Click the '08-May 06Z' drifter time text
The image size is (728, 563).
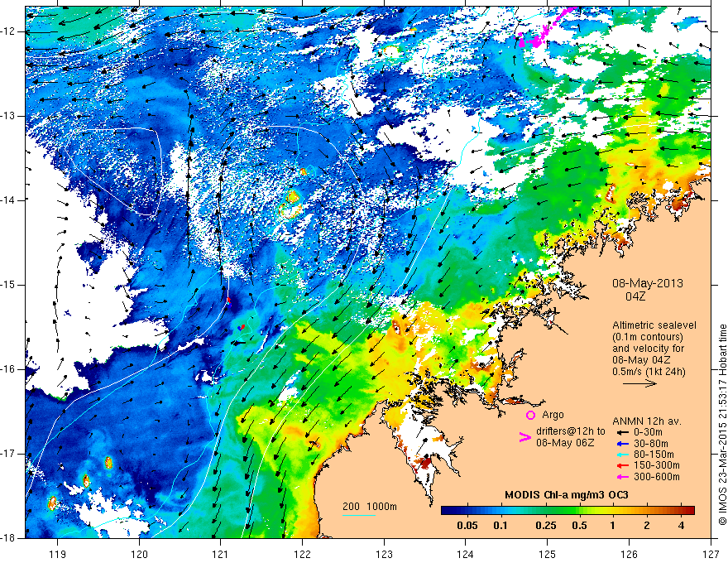tap(565, 443)
